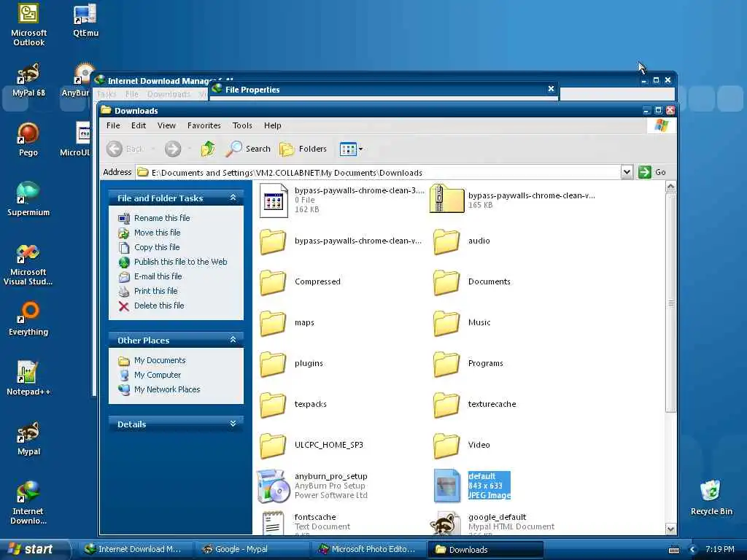
Task: Select the google_default HTML document
Action: [492, 523]
